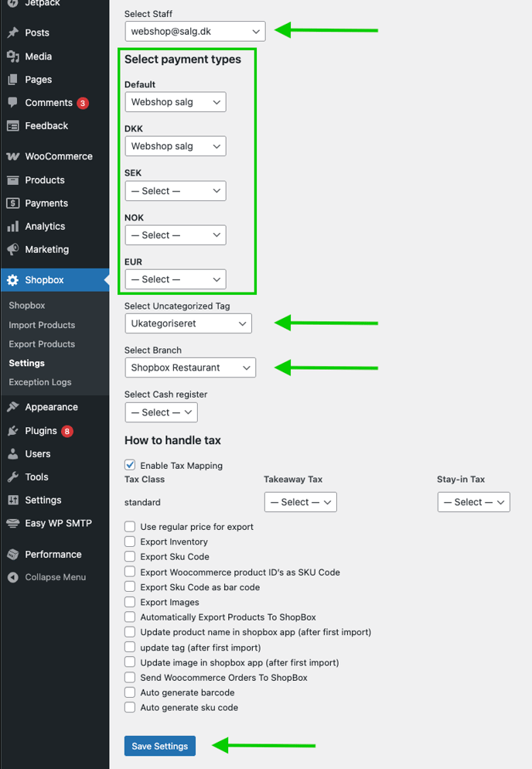532x769 pixels.
Task: Click the Media icon in sidebar
Action: 12,56
